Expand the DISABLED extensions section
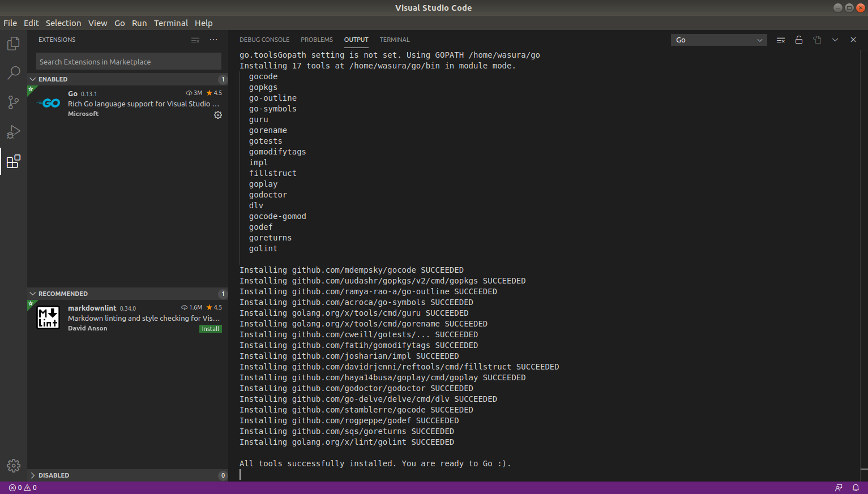This screenshot has width=868, height=494. pos(33,475)
